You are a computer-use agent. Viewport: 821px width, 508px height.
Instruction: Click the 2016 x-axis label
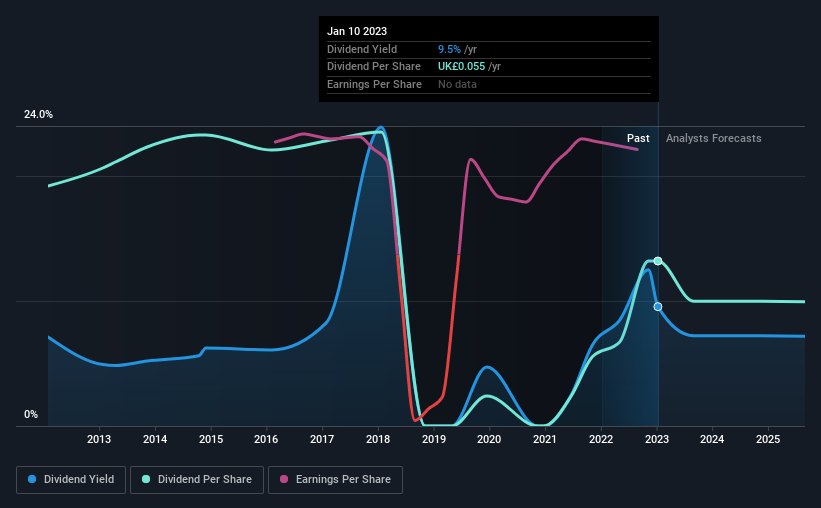[266, 439]
